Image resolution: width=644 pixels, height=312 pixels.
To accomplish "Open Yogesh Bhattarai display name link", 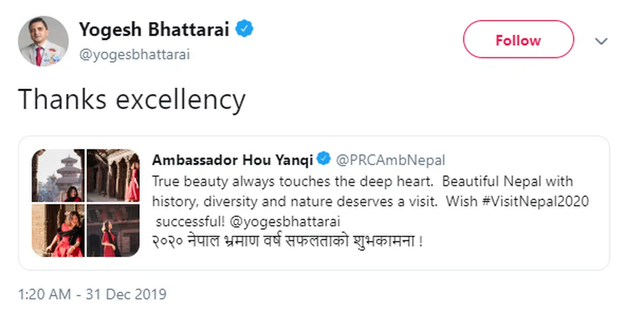I will click(x=154, y=30).
